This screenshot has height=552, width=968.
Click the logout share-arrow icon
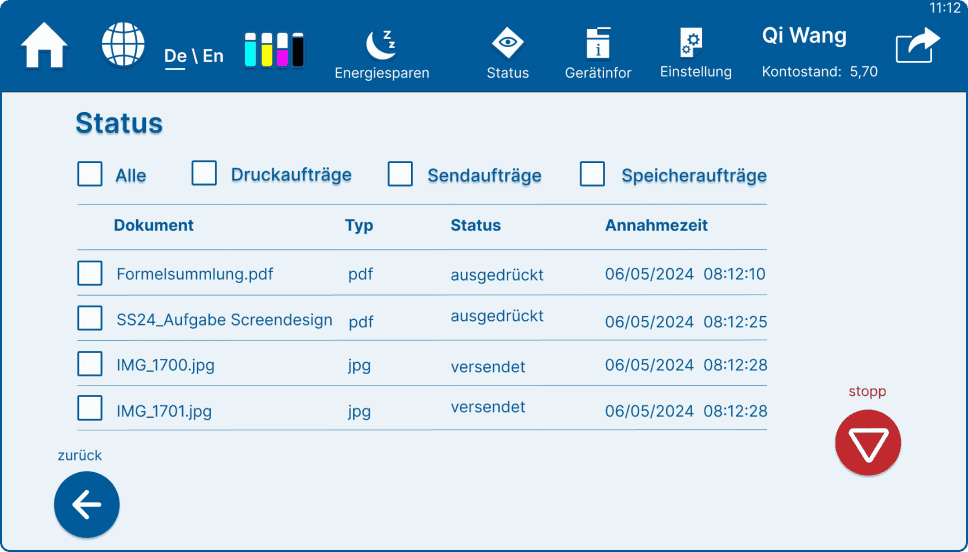click(x=917, y=45)
